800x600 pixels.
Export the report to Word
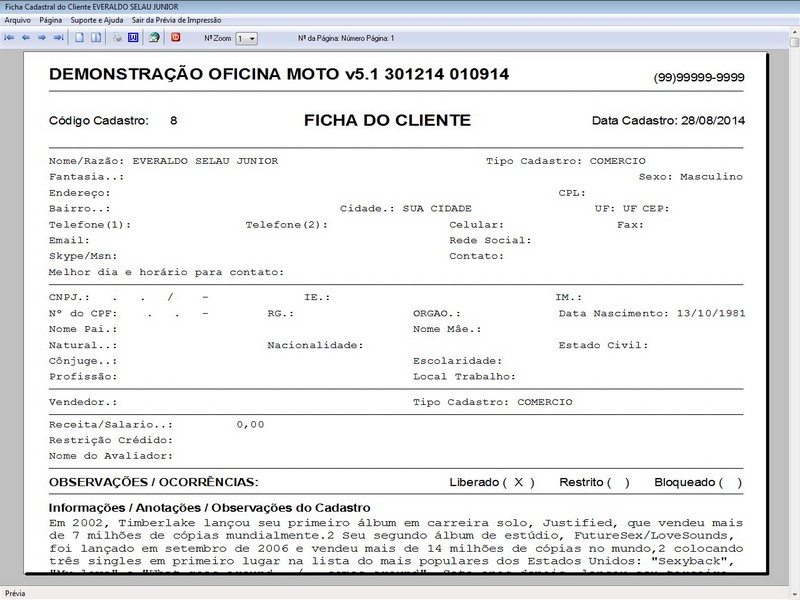click(135, 37)
